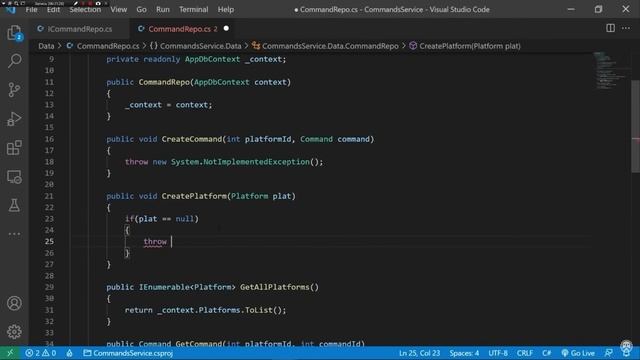Open notifications bell in status bar

[626, 353]
